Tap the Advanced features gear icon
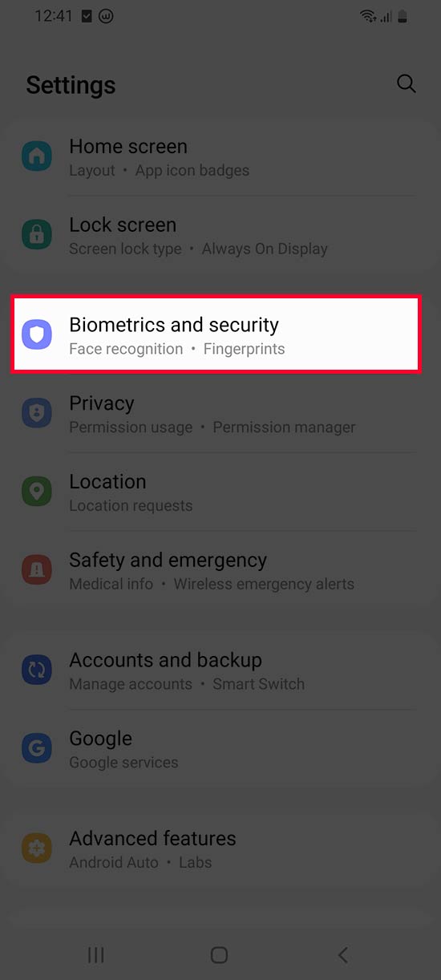This screenshot has width=441, height=980. (37, 848)
